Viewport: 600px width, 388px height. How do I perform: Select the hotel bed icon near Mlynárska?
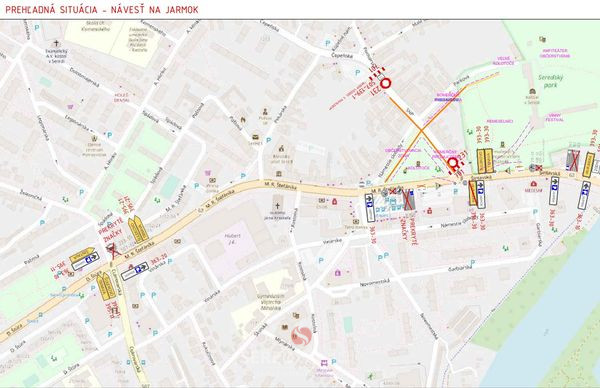pyautogui.click(x=324, y=362)
